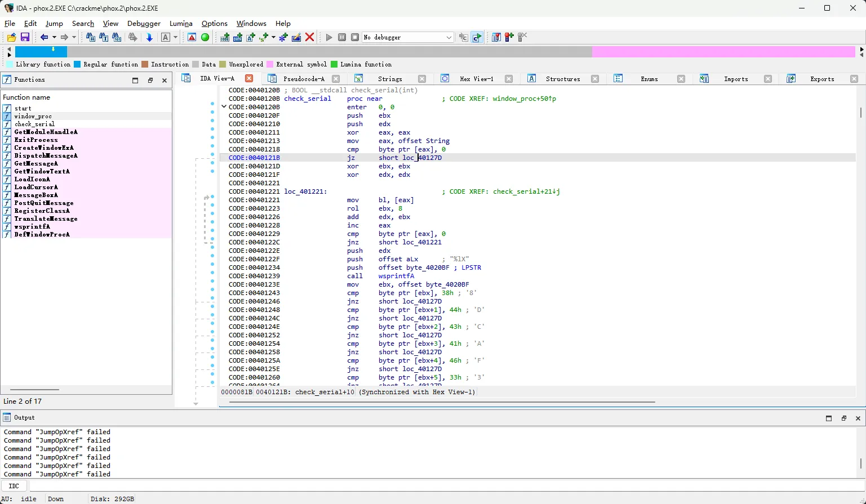The image size is (866, 504).
Task: Terminate process with the stop button
Action: click(355, 37)
